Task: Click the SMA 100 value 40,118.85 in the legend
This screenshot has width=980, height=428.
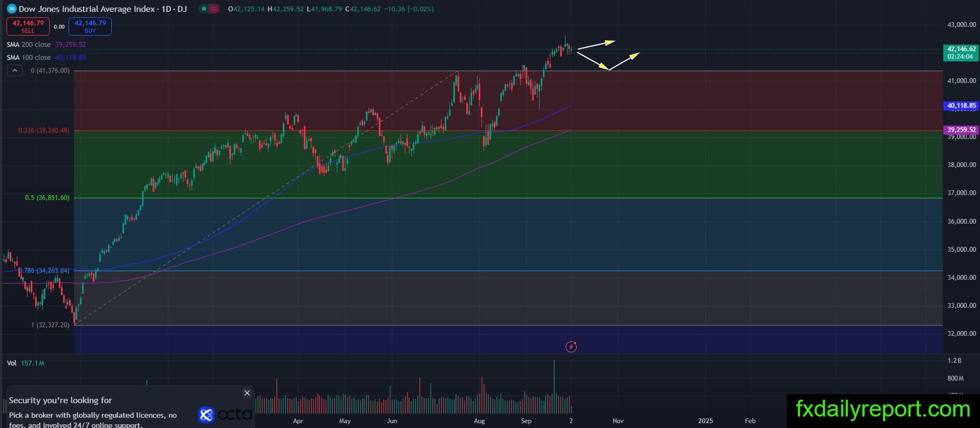Action: (x=70, y=58)
